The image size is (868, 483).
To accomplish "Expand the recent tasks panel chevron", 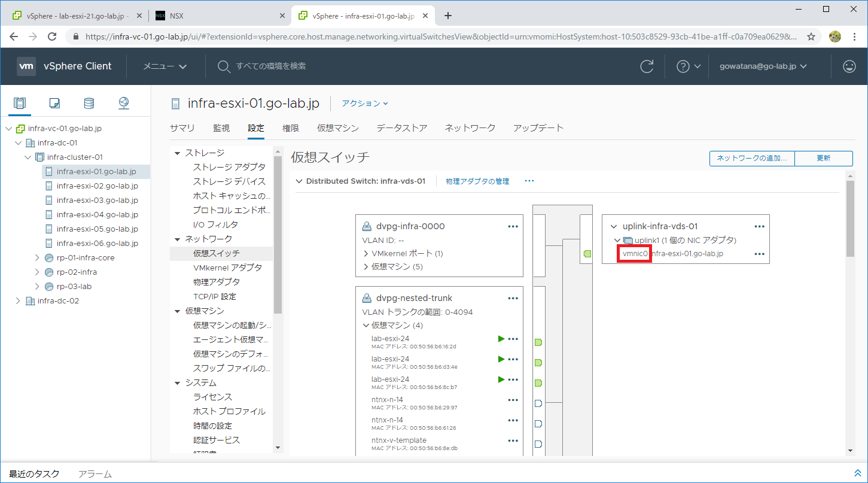I will point(857,473).
